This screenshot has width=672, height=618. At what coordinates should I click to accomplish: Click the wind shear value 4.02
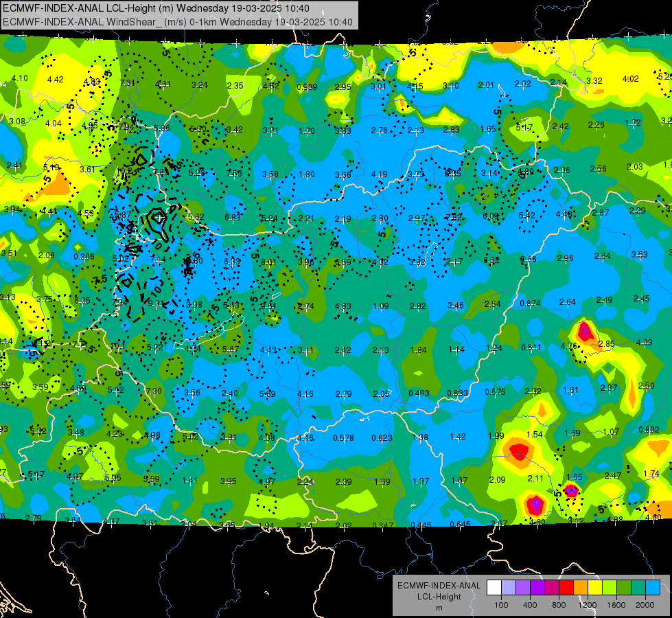point(630,79)
